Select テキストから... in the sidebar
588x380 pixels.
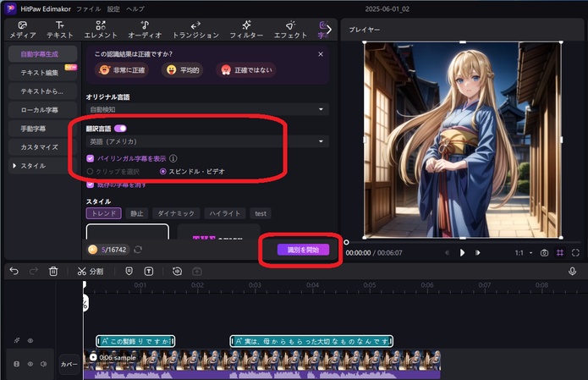pyautogui.click(x=42, y=91)
